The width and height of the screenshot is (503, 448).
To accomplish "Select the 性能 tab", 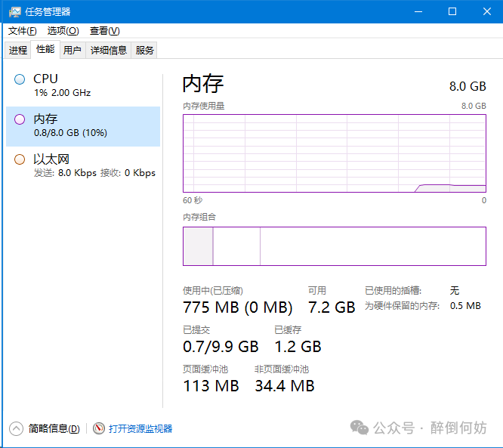I will coord(45,49).
